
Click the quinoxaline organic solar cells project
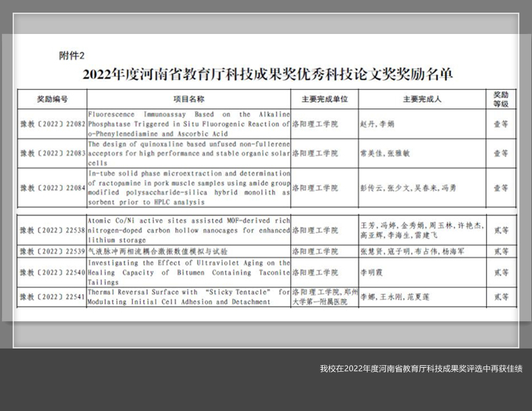[x=189, y=153]
